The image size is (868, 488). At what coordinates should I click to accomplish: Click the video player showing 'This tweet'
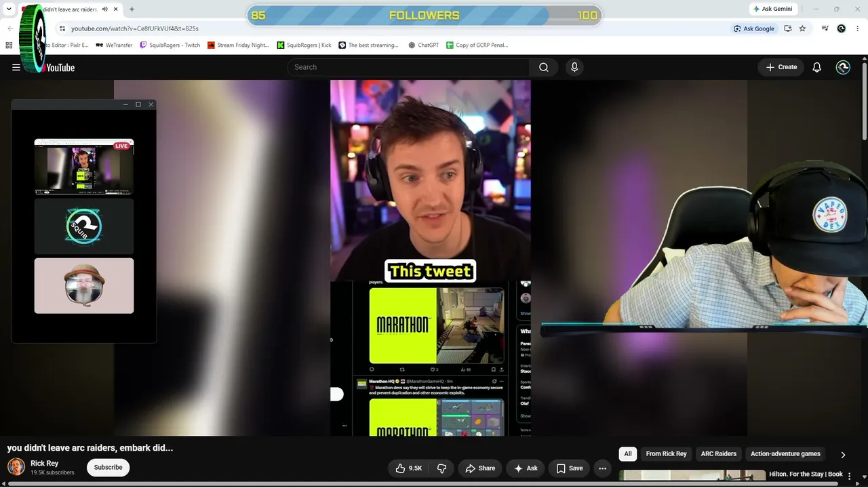(431, 258)
